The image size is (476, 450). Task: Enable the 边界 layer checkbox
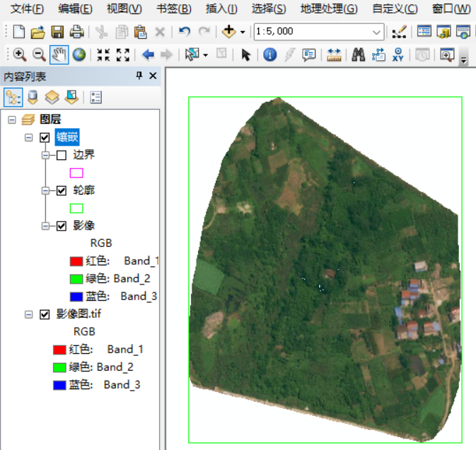pos(62,155)
